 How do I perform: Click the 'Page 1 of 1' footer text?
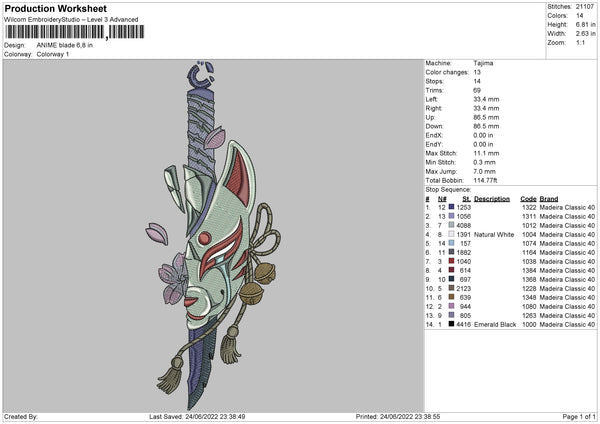pyautogui.click(x=579, y=417)
